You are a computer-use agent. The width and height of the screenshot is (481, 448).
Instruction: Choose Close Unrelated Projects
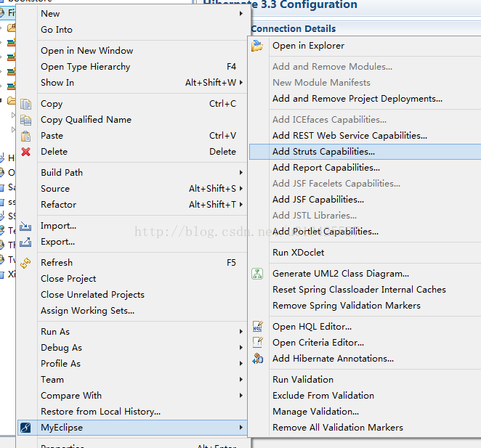pos(92,295)
